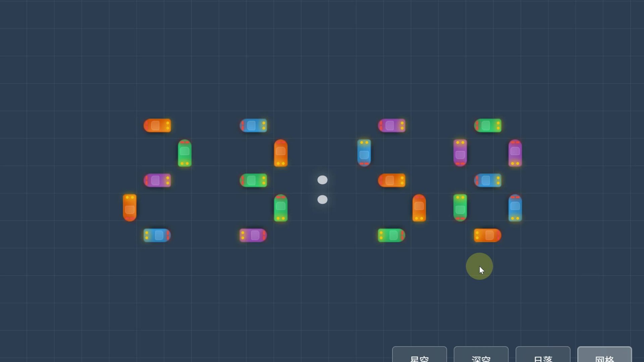Select the 日落 background theme
Screen dimensions: 644x362
coord(543,355)
